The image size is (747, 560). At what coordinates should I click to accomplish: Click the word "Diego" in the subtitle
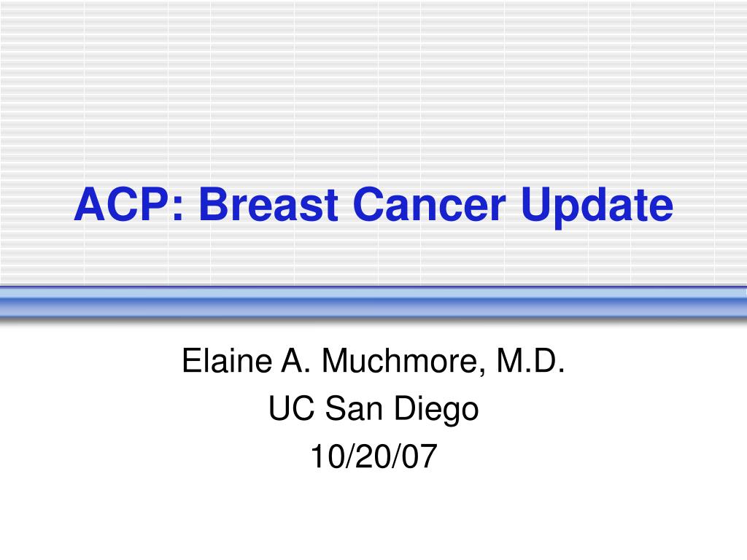436,411
